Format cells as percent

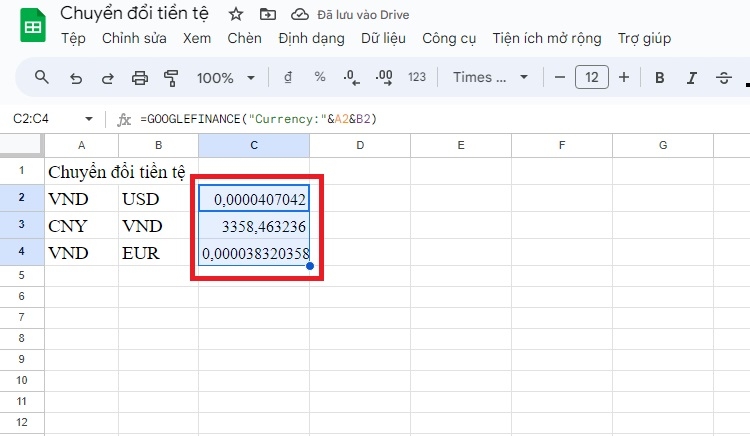(320, 77)
